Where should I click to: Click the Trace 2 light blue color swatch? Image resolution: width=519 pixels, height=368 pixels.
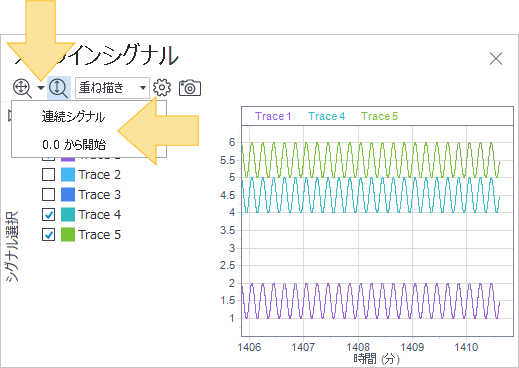(68, 175)
